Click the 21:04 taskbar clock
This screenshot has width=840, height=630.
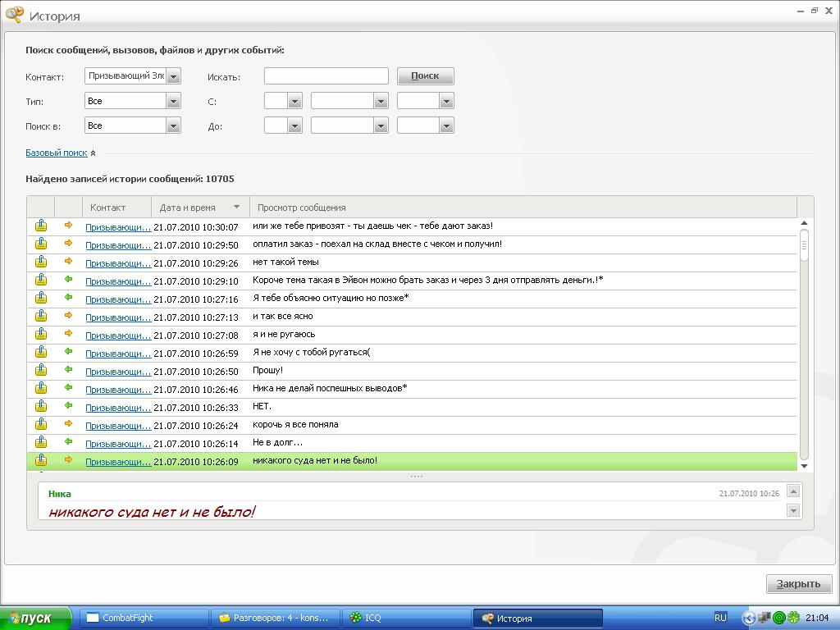tap(818, 618)
